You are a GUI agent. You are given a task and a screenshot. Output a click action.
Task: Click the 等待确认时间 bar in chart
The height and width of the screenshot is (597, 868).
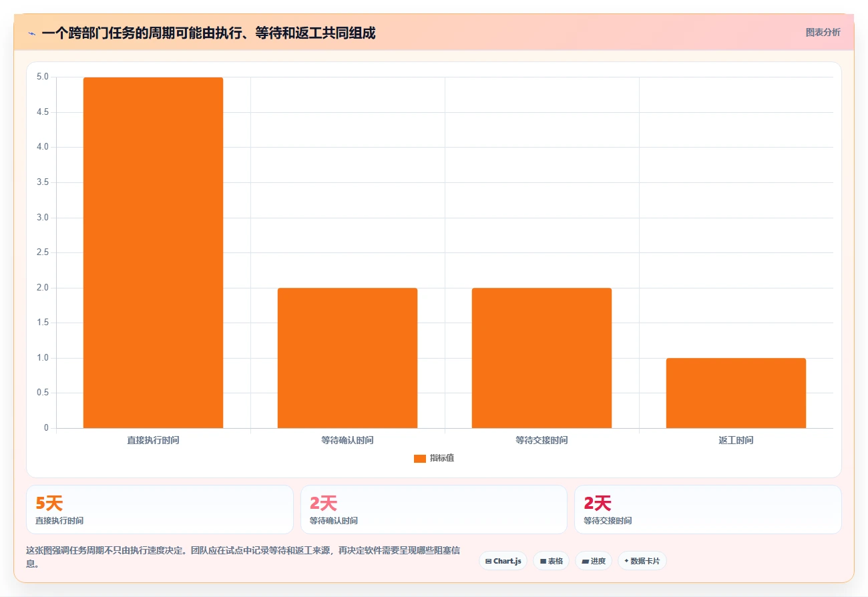tap(347, 358)
